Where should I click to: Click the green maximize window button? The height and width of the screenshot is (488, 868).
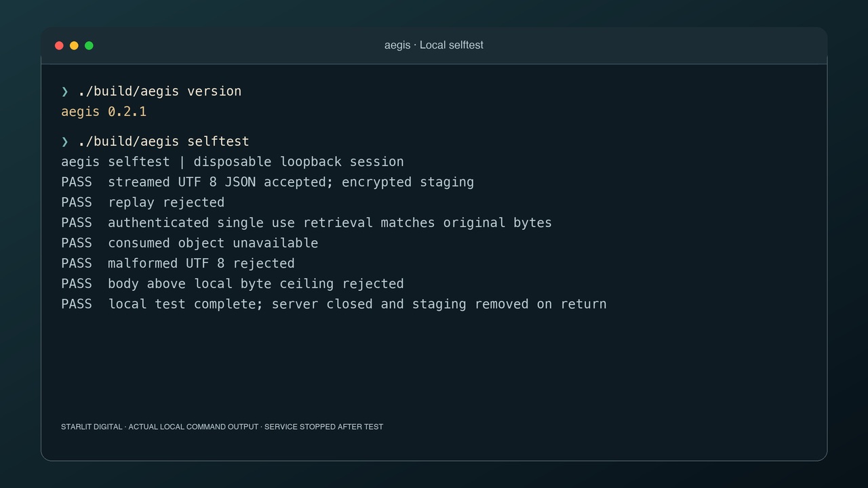coord(89,45)
